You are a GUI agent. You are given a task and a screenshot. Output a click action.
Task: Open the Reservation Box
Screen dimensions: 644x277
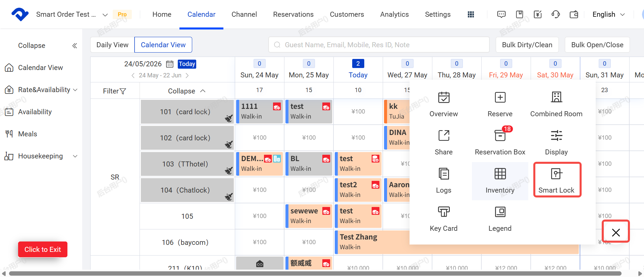(x=500, y=143)
